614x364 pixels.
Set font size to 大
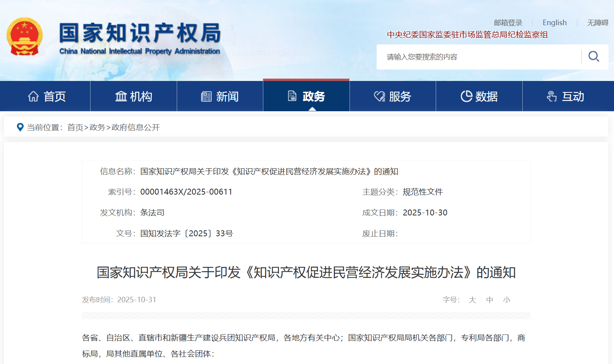point(472,300)
